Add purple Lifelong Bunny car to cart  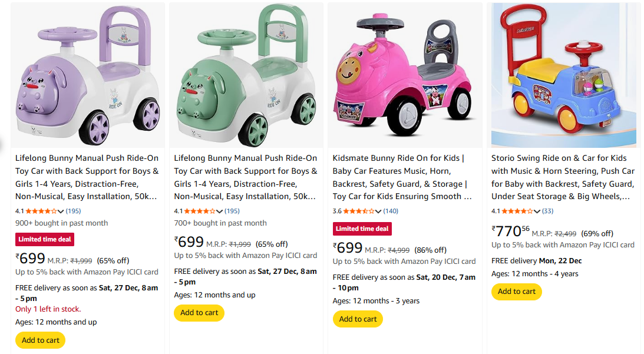tap(41, 340)
